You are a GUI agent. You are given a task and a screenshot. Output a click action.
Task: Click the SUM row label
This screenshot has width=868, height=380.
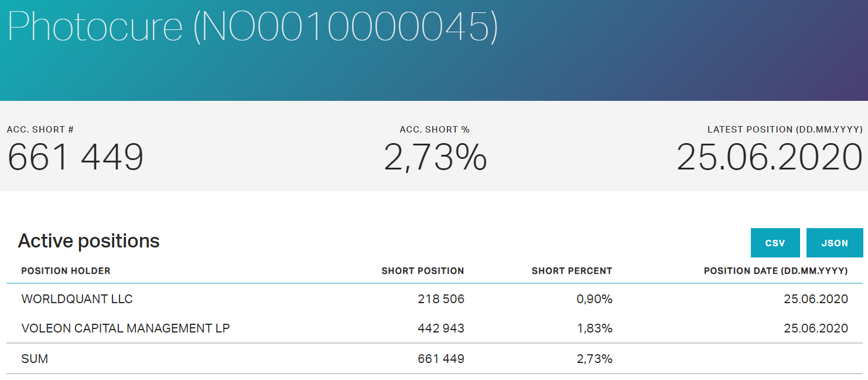pyautogui.click(x=35, y=359)
